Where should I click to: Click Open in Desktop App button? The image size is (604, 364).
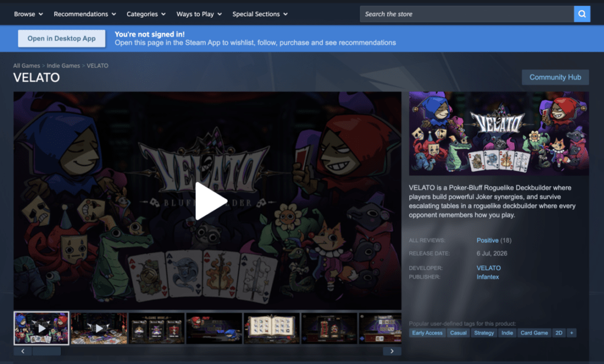tap(61, 38)
